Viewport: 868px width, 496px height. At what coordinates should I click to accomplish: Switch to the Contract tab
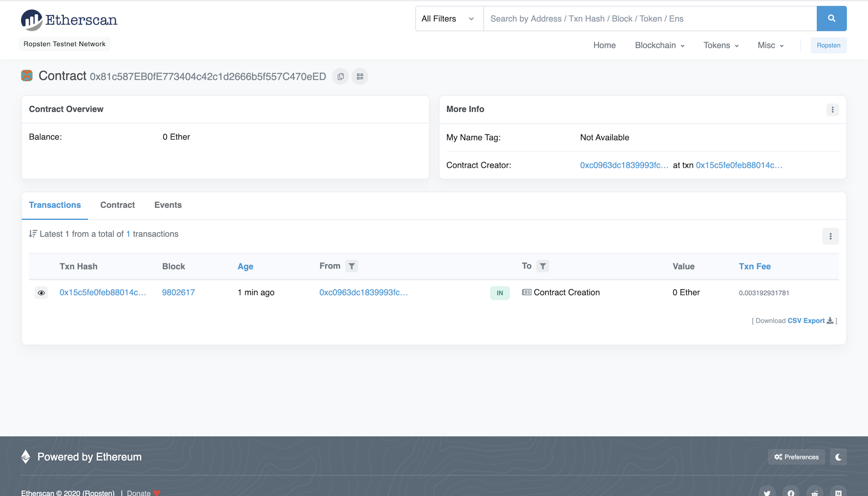pyautogui.click(x=118, y=205)
